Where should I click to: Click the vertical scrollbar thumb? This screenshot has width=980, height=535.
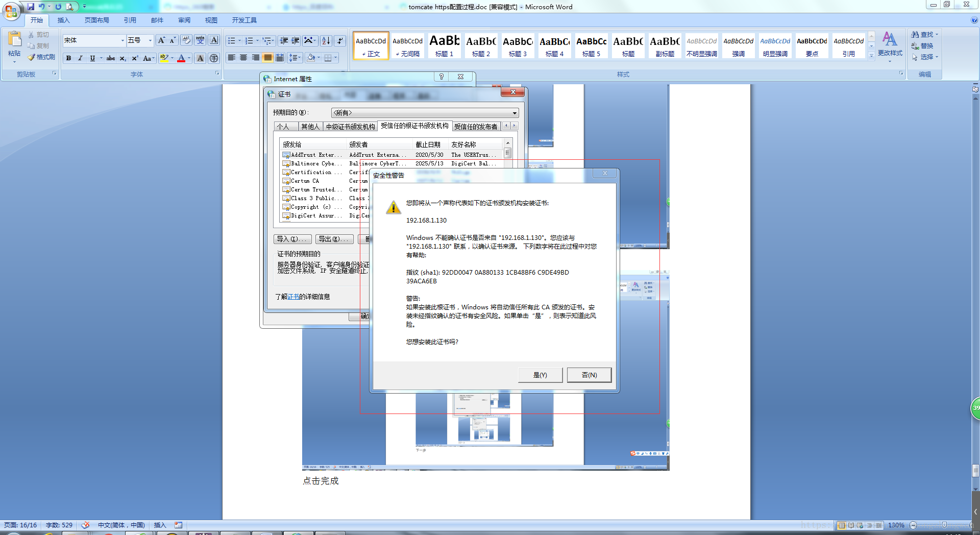(975, 470)
